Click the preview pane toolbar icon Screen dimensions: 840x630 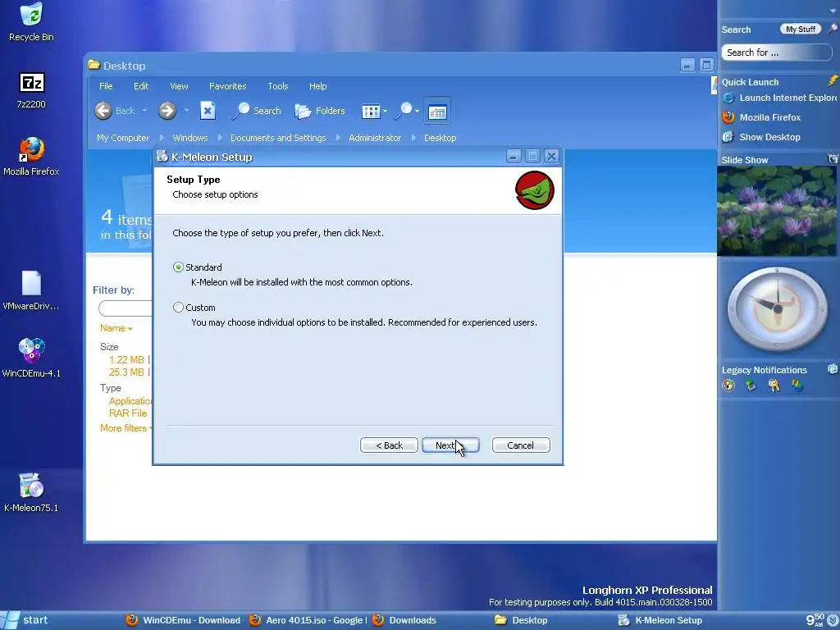[437, 112]
